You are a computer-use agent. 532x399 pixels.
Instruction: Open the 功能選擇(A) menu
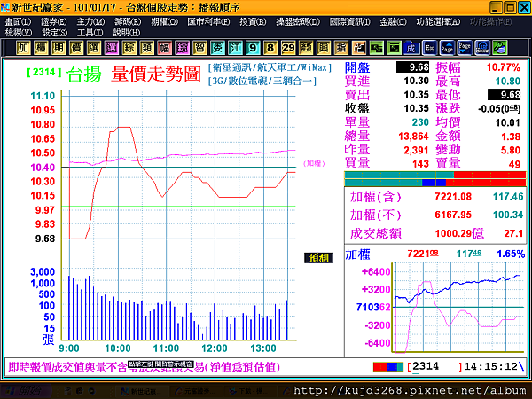(438, 21)
